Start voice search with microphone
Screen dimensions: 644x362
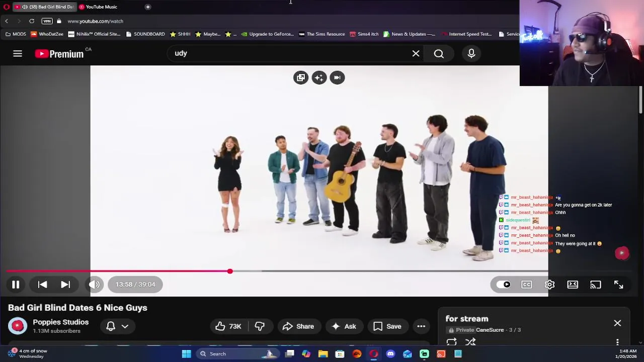click(x=471, y=53)
